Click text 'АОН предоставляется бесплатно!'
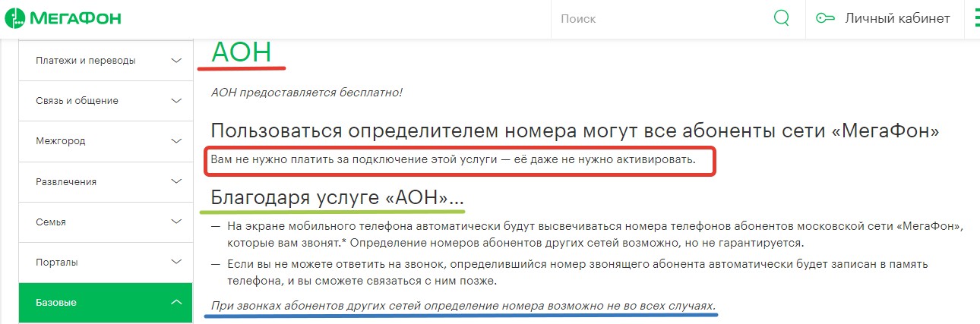 click(x=307, y=93)
